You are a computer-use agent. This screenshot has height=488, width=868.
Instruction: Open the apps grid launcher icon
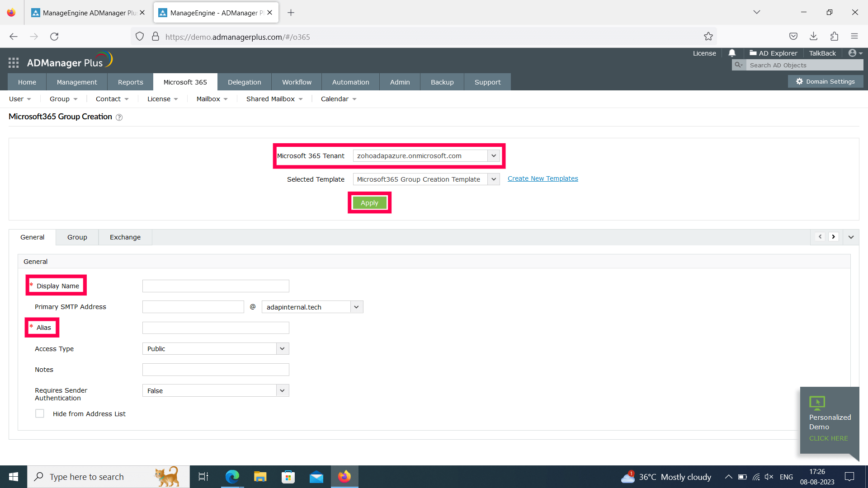[14, 63]
